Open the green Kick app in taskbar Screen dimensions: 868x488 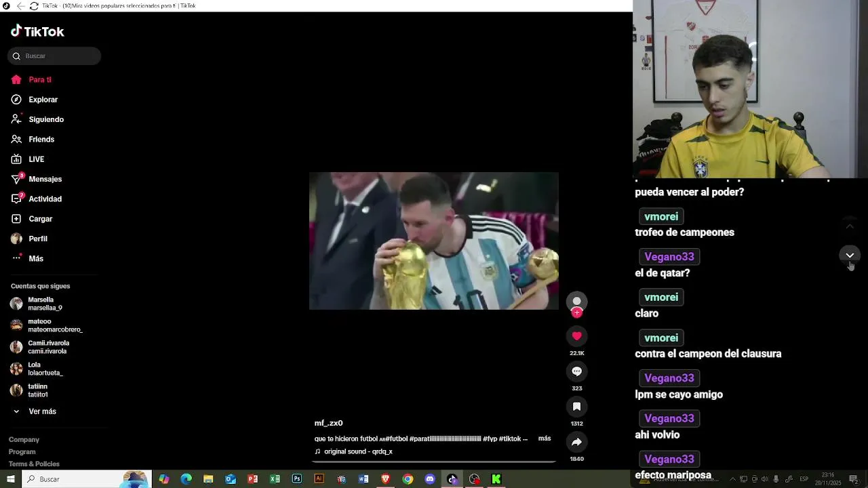click(496, 479)
